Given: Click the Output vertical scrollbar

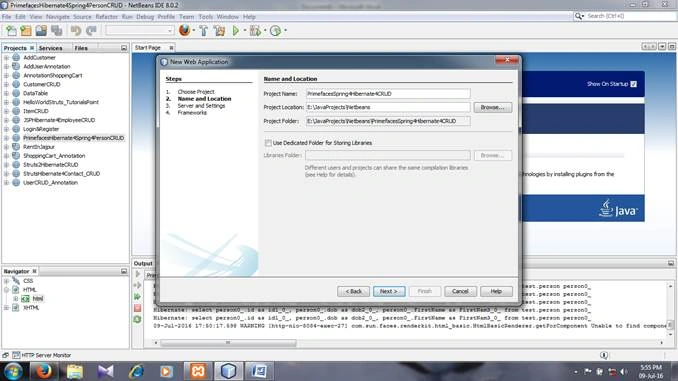Looking at the screenshot, I should click(x=670, y=309).
